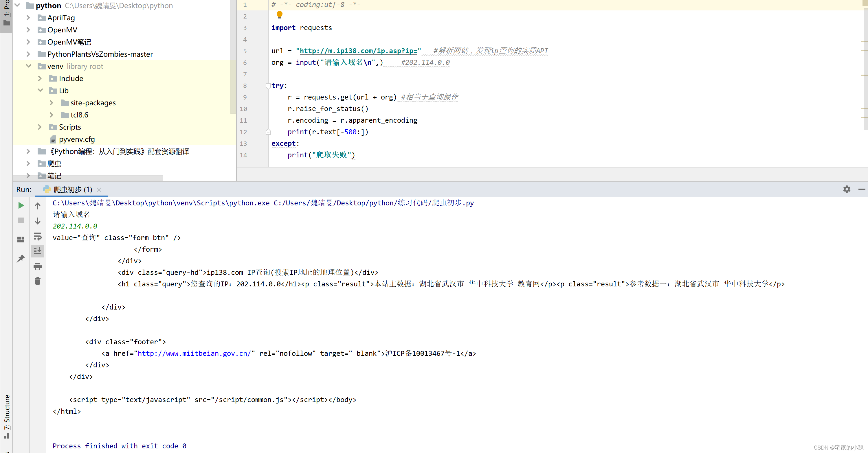
Task: Select the tcl8.6 folder label
Action: point(79,115)
